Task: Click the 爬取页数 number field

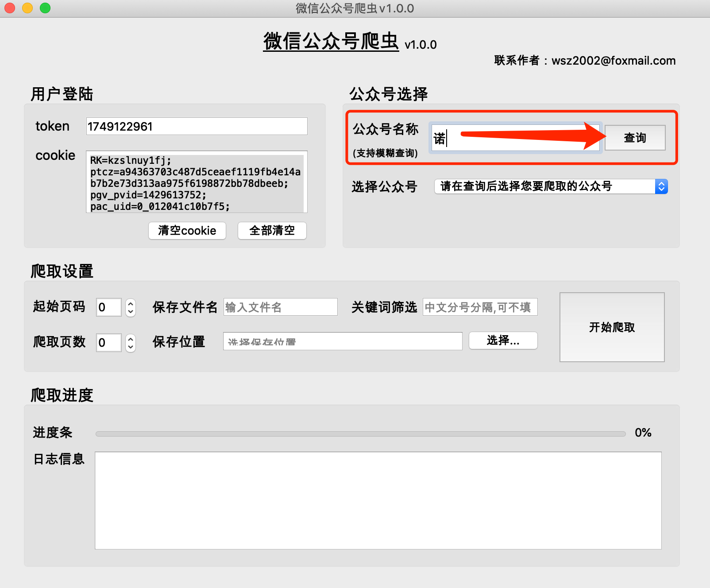Action: pos(109,343)
